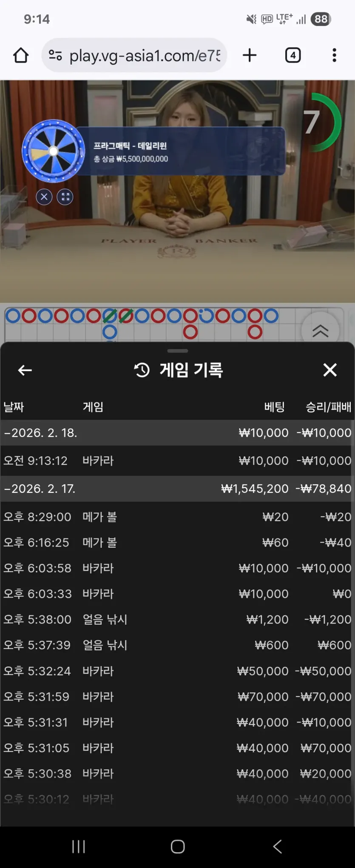The width and height of the screenshot is (355, 868).
Task: Collapse the 2026. 2. 18. date group
Action: pyautogui.click(x=177, y=433)
